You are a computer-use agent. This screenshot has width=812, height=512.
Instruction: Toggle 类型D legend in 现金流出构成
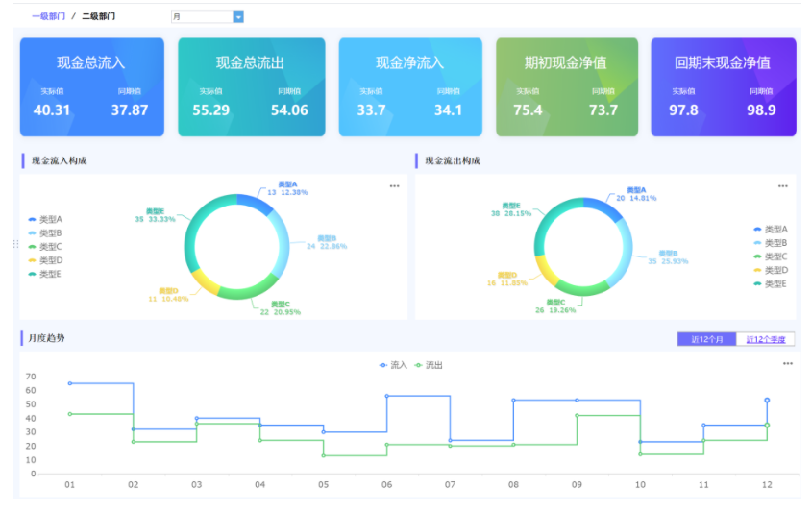[771, 270]
